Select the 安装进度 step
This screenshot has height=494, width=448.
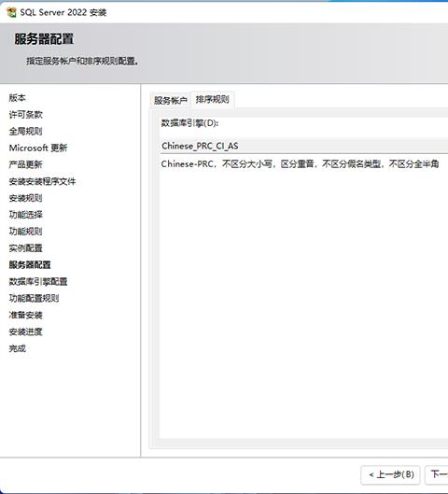[x=25, y=332]
